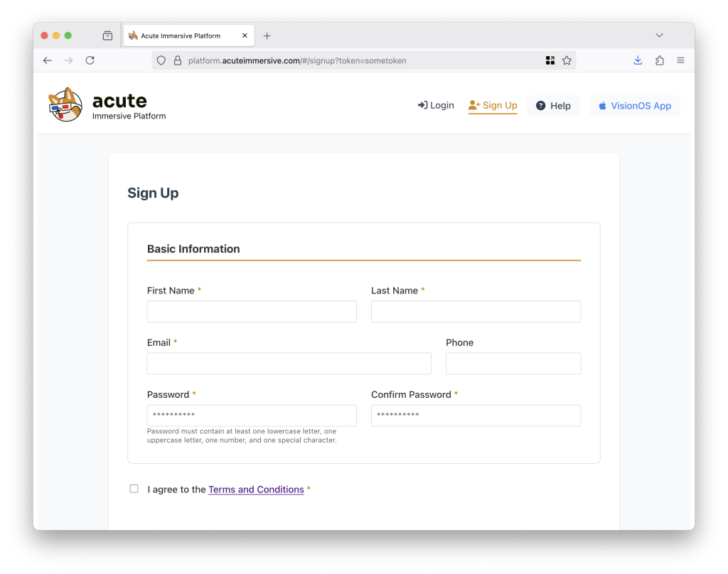728x574 pixels.
Task: Open the Help button
Action: 553,106
